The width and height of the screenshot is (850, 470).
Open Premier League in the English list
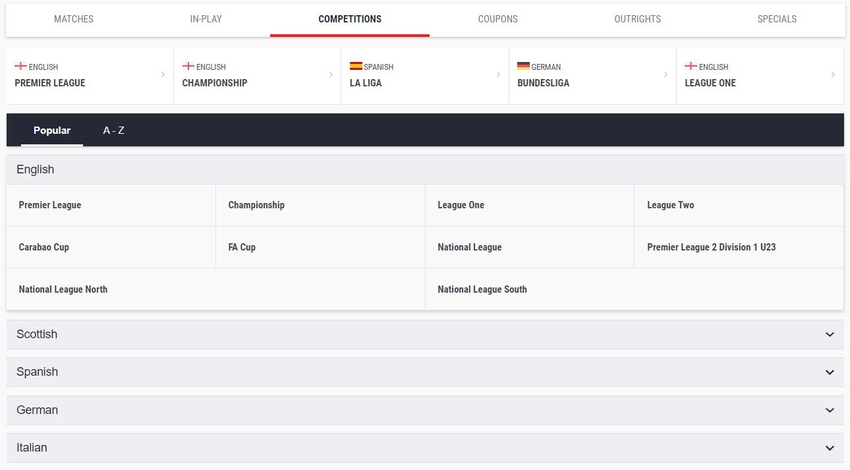coord(111,205)
